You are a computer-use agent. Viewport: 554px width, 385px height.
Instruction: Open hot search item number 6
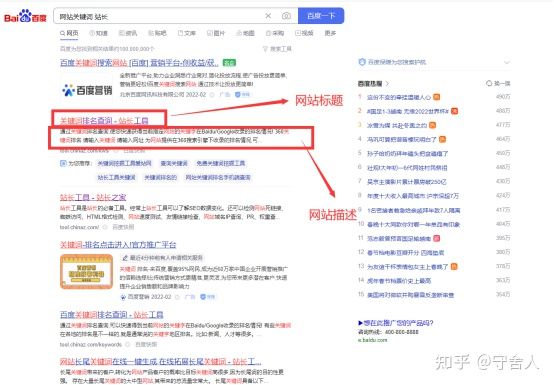tap(407, 168)
